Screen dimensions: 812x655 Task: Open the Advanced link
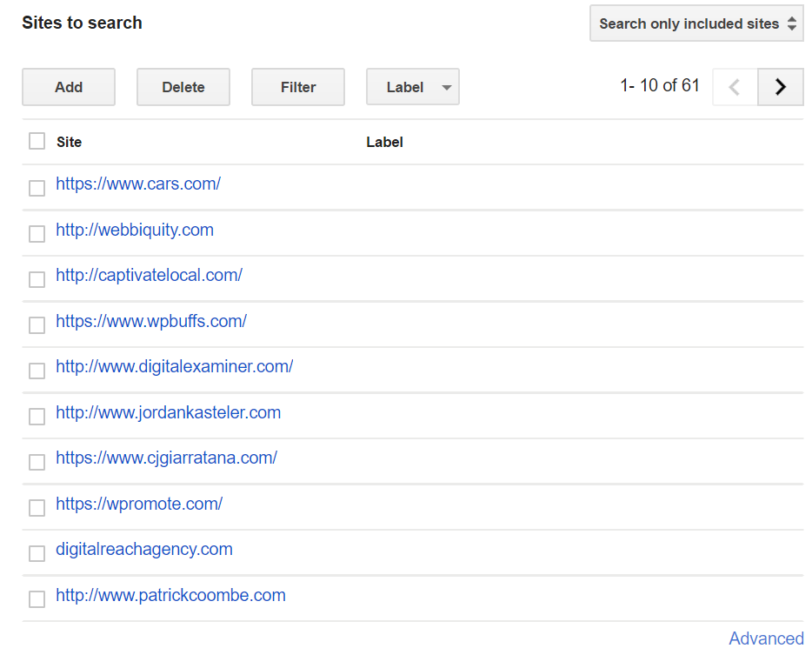click(x=765, y=638)
